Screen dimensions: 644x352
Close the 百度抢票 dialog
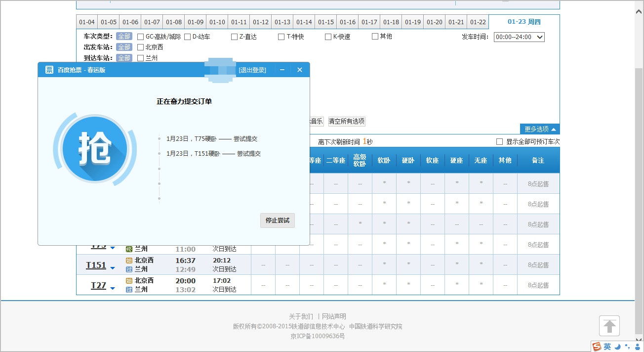(299, 70)
